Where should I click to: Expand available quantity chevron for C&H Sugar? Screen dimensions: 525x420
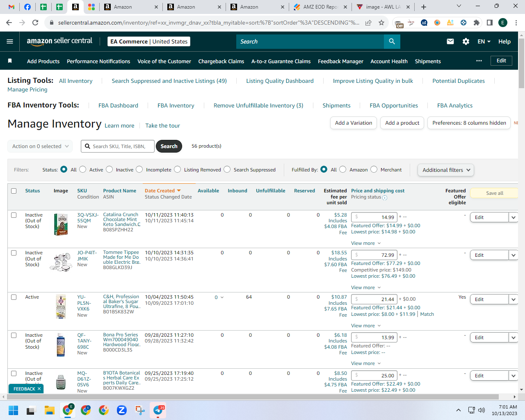pos(222,297)
